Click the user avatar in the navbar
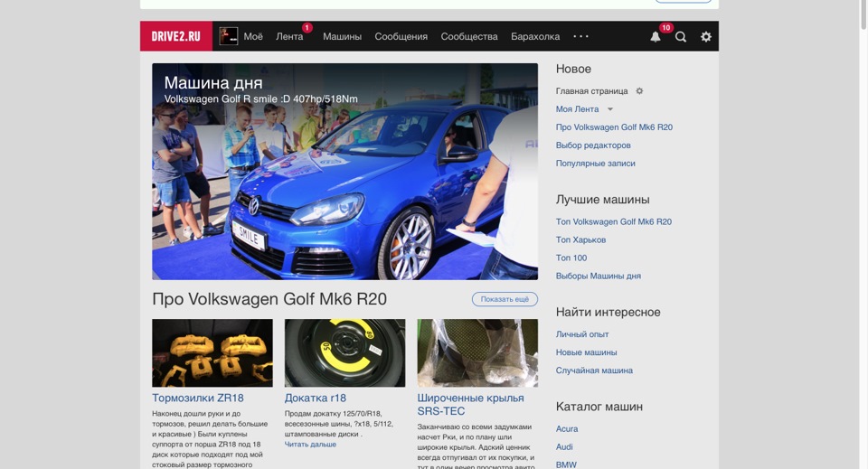Image resolution: width=868 pixels, height=469 pixels. [229, 36]
